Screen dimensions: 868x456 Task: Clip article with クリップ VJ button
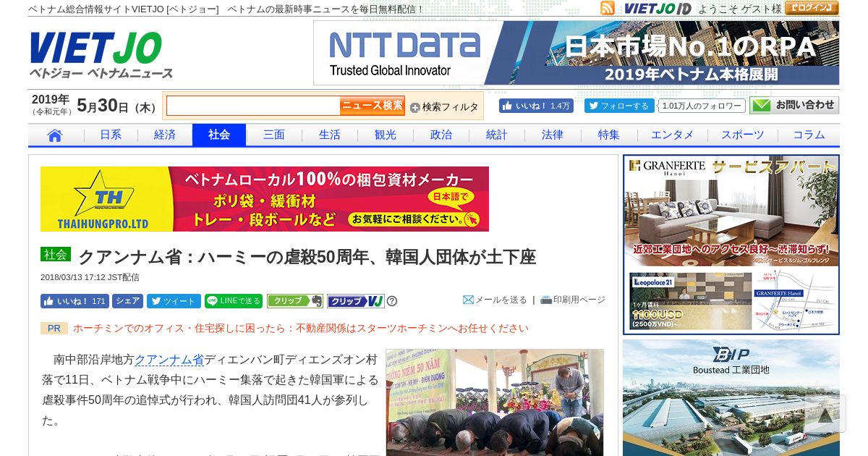point(356,301)
